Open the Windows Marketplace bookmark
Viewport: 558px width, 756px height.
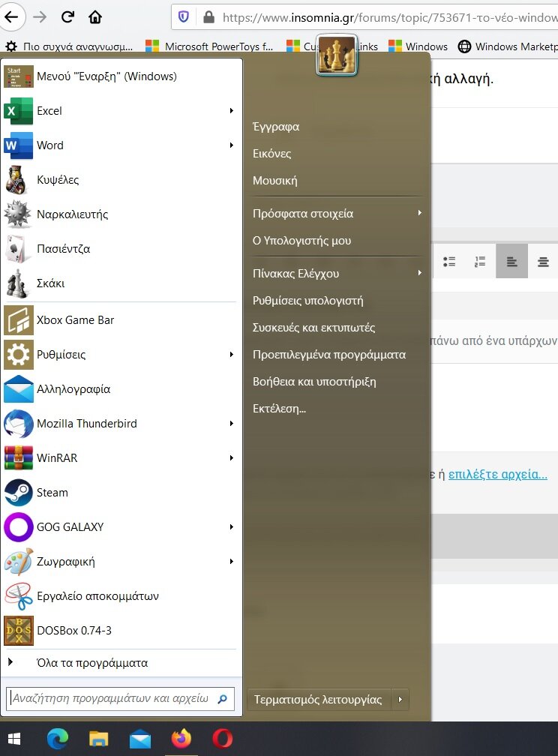click(x=508, y=46)
